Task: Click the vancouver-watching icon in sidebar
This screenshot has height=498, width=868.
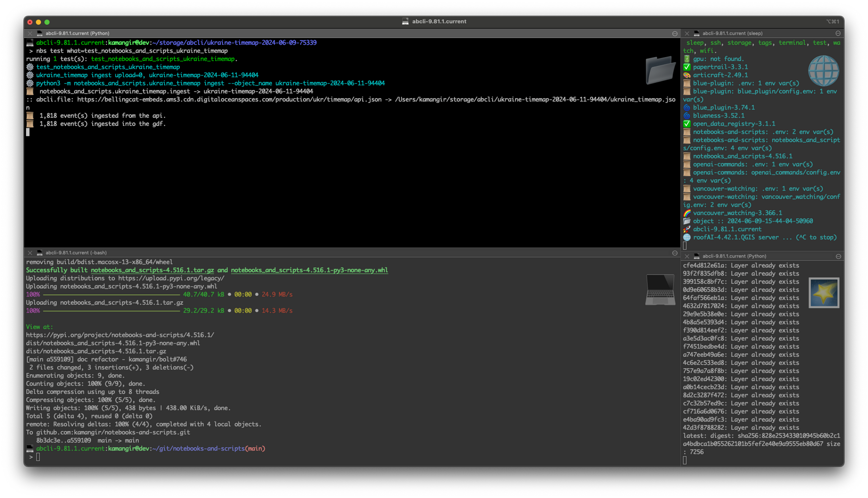Action: (x=687, y=213)
